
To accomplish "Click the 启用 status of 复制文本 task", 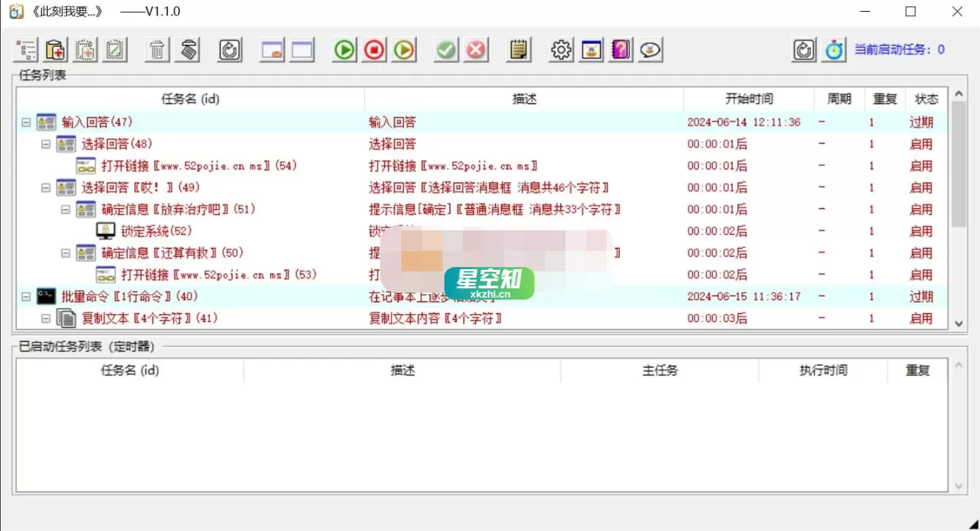I will (x=921, y=318).
